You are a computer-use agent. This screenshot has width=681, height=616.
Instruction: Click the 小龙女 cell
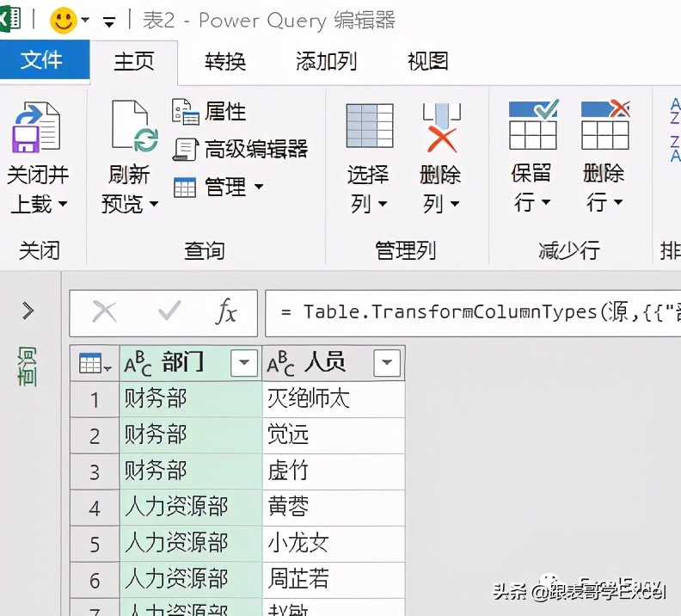point(334,544)
